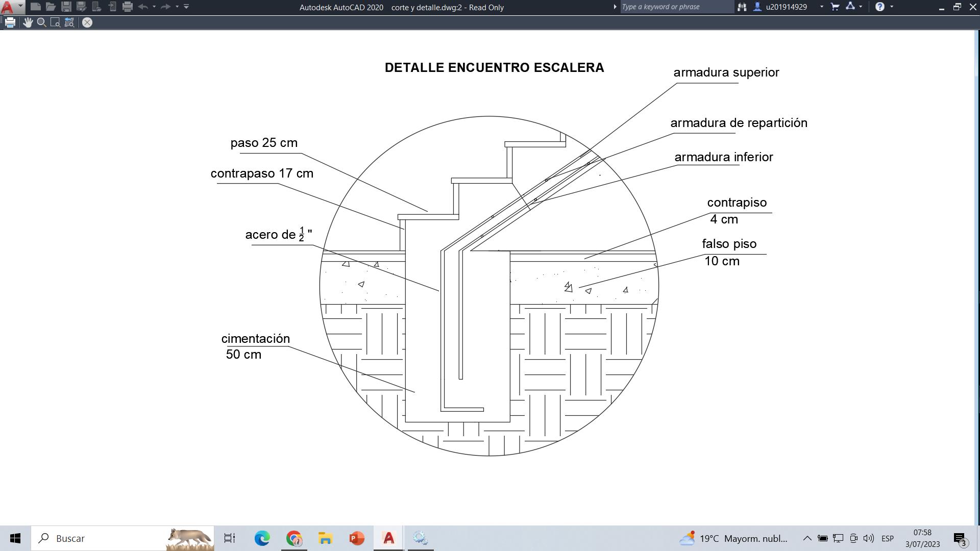Click the keyword search input field
Screen dimensions: 980x551
(x=676, y=7)
